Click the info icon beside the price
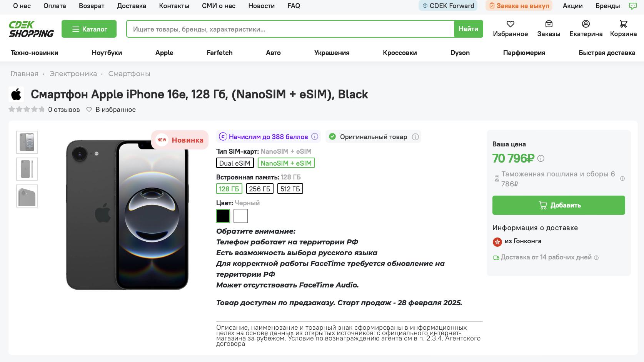 pyautogui.click(x=541, y=158)
